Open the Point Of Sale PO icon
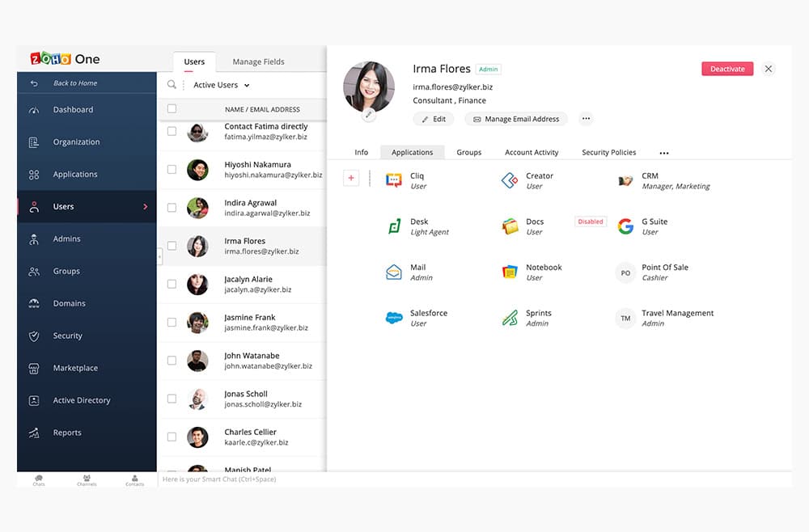Image resolution: width=809 pixels, height=532 pixels. pyautogui.click(x=625, y=272)
